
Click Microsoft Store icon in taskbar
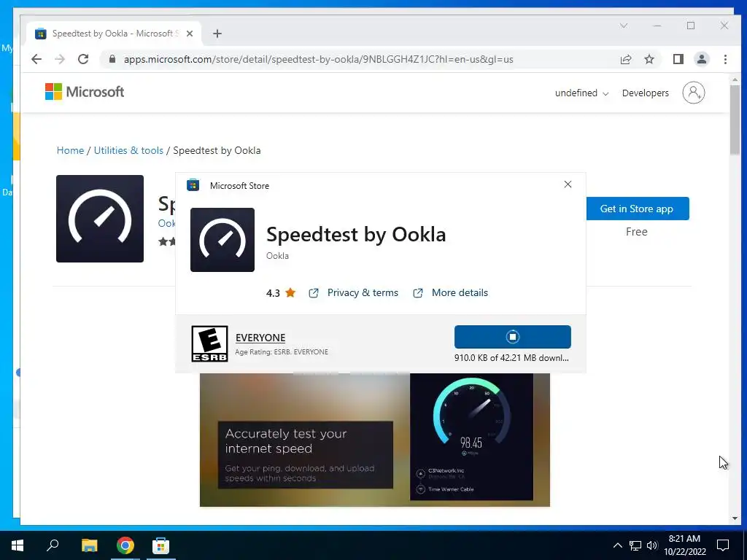coord(160,545)
